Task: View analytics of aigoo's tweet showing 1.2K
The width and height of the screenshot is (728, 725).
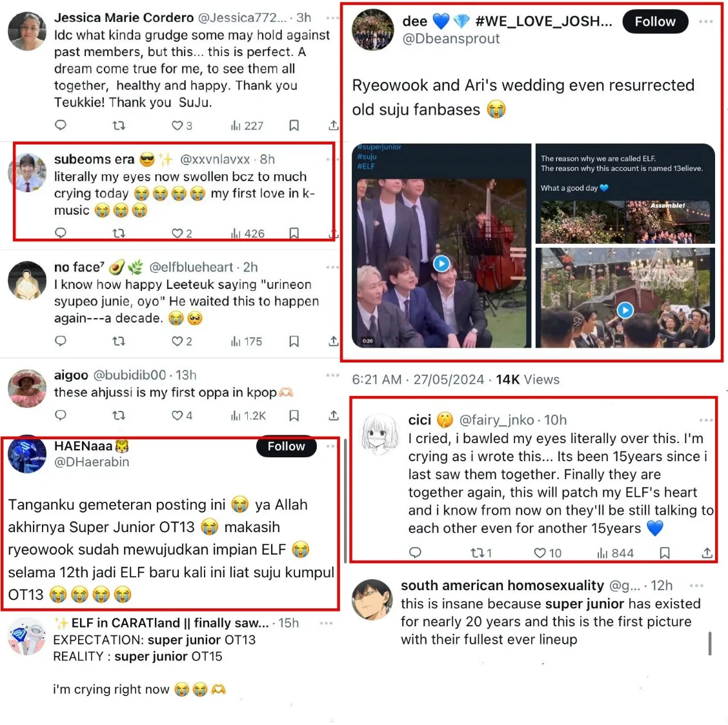Action: point(248,415)
